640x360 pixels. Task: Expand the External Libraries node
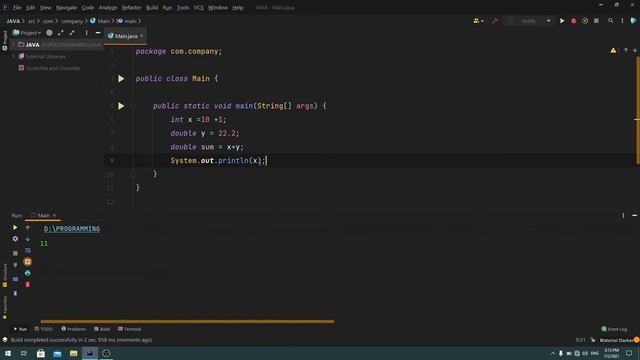tap(13, 56)
